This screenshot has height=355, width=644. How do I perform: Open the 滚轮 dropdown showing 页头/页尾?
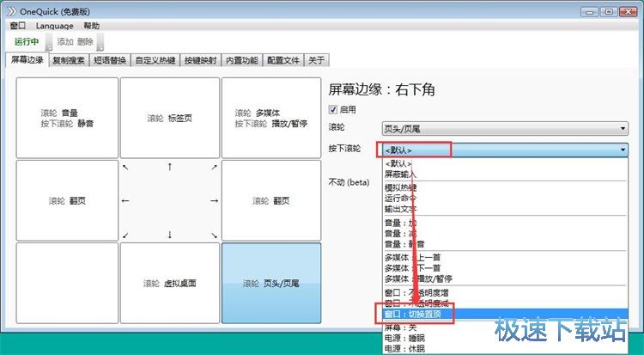click(x=505, y=129)
